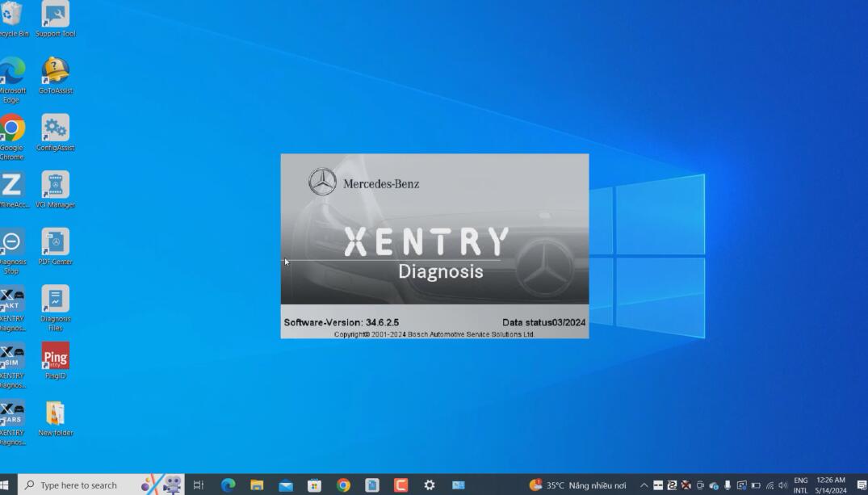
Task: Open the volume control in tray
Action: coord(782,485)
